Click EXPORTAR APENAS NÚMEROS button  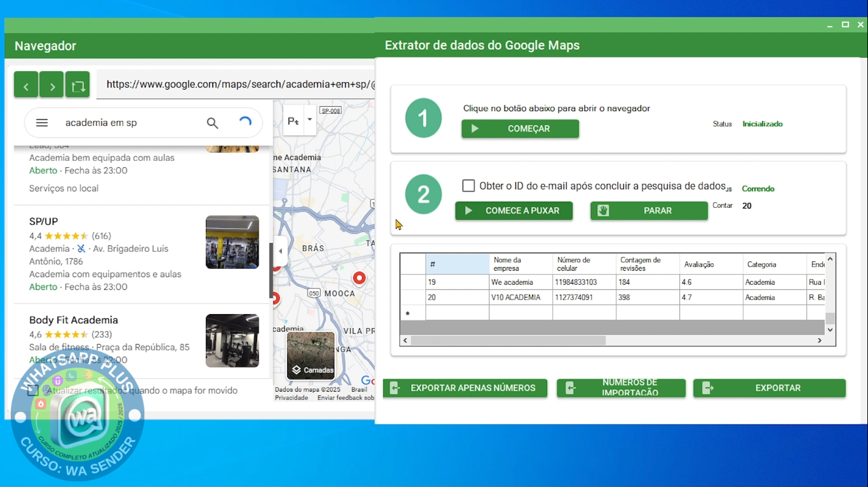point(465,388)
